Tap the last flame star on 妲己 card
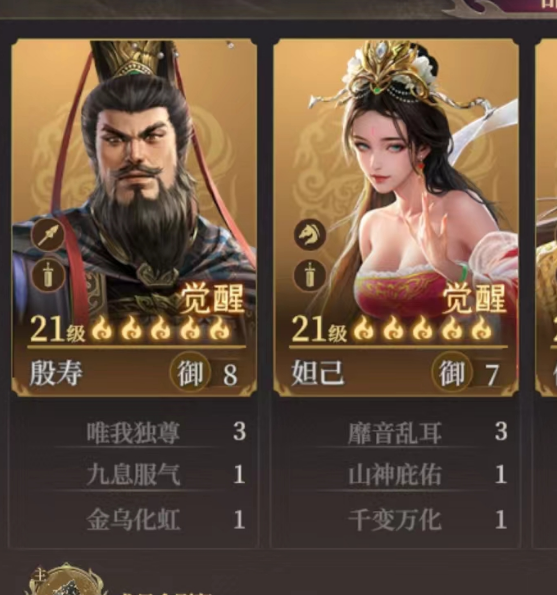Viewport: 557px width, 595px height. (x=481, y=329)
